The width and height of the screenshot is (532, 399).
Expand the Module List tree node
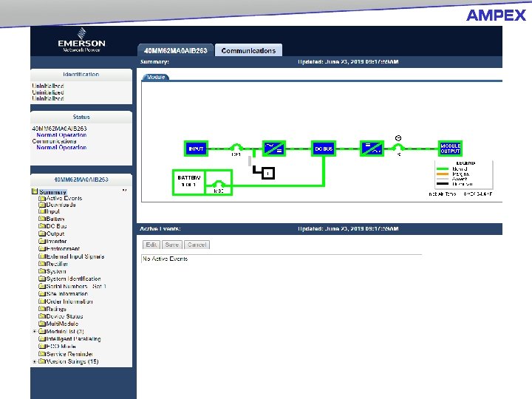[34, 332]
